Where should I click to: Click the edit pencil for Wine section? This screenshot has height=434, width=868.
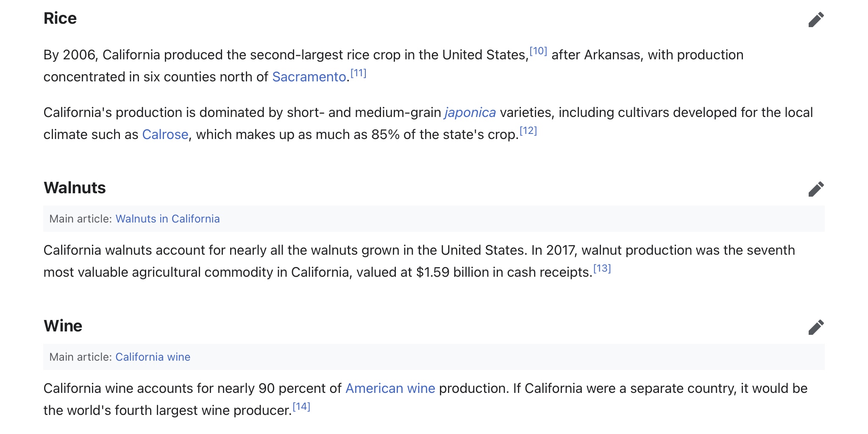[816, 327]
